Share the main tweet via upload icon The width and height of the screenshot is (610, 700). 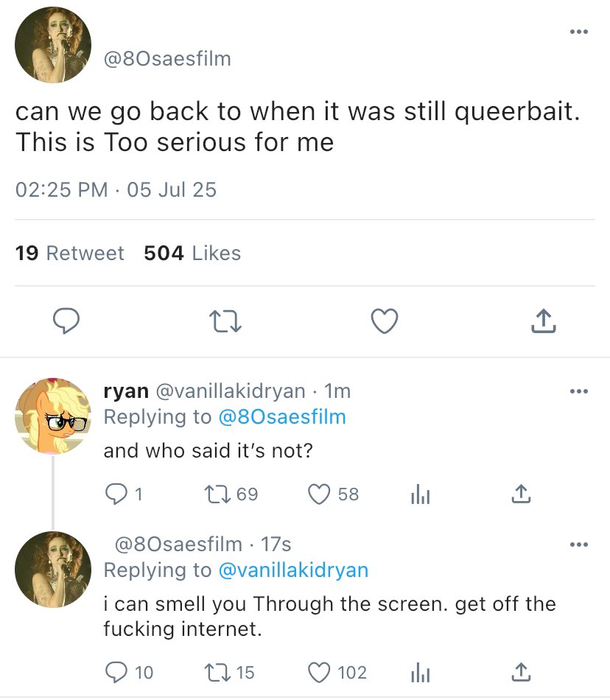coord(542,320)
